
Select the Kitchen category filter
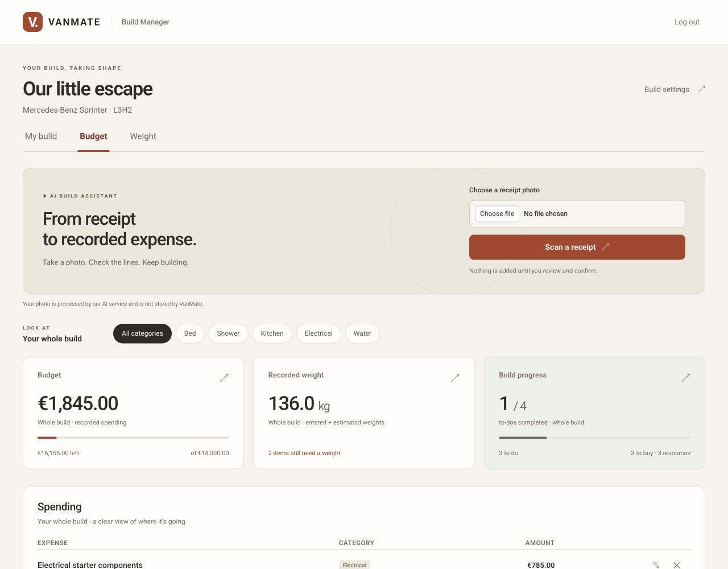pyautogui.click(x=272, y=333)
